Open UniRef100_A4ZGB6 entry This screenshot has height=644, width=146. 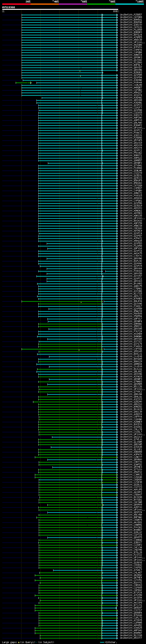click(131, 45)
